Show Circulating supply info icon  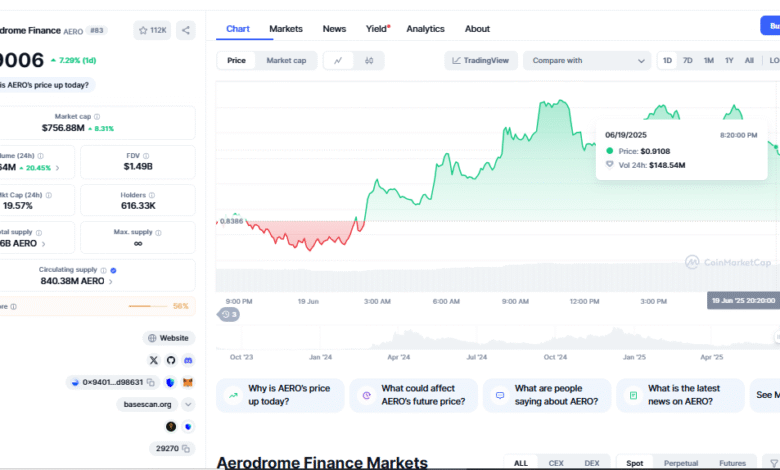(x=103, y=270)
